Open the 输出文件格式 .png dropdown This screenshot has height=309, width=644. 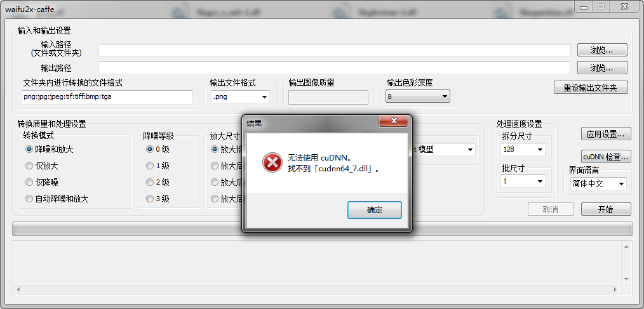pyautogui.click(x=240, y=97)
